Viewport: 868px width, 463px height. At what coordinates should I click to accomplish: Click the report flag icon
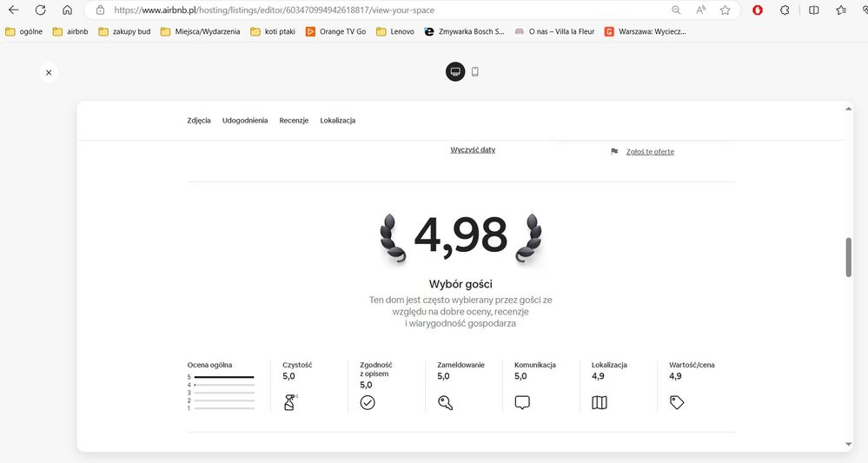[614, 151]
